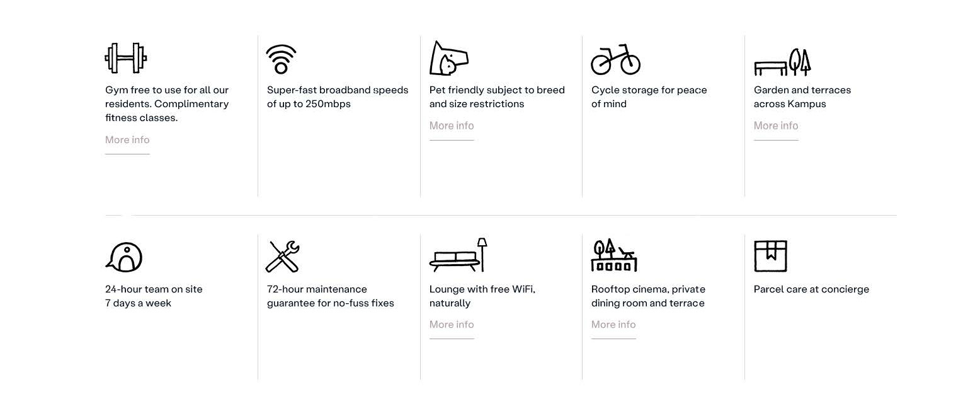Click the 72-hour maintenance guarantee text
Image resolution: width=980 pixels, height=406 pixels.
pyautogui.click(x=330, y=296)
